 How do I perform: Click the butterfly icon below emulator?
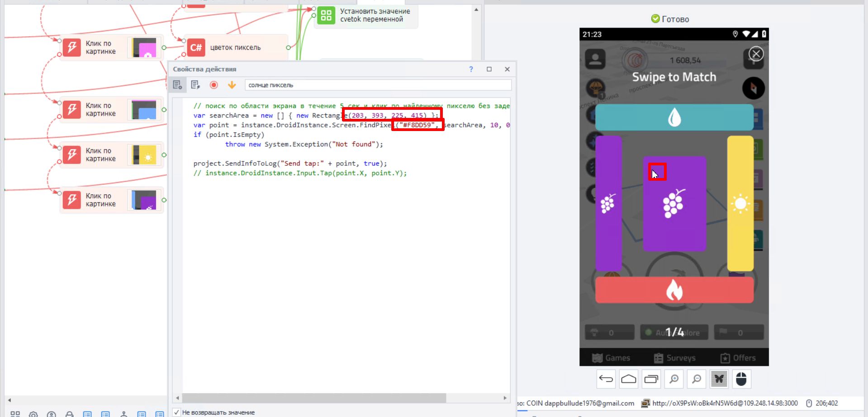coord(719,379)
